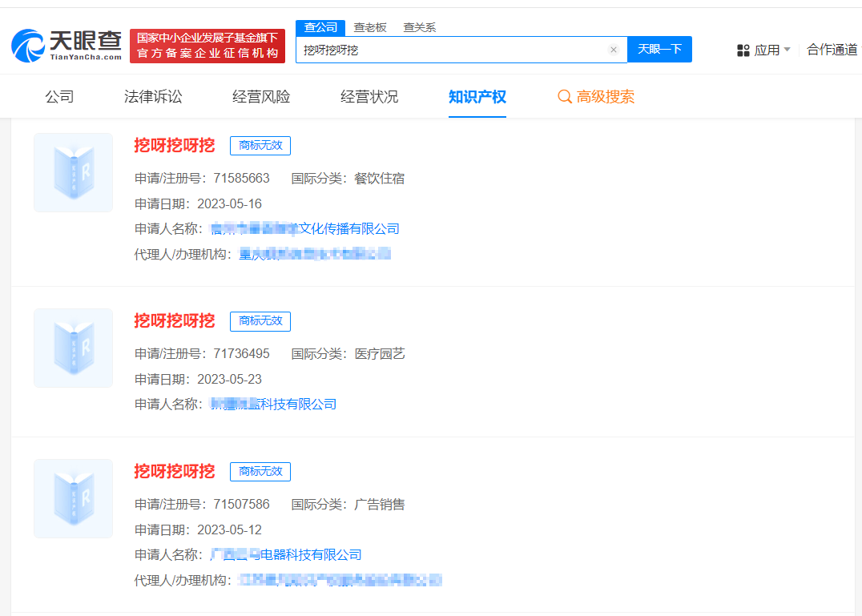Select 国际分类 value 餐饮住宿

380,179
